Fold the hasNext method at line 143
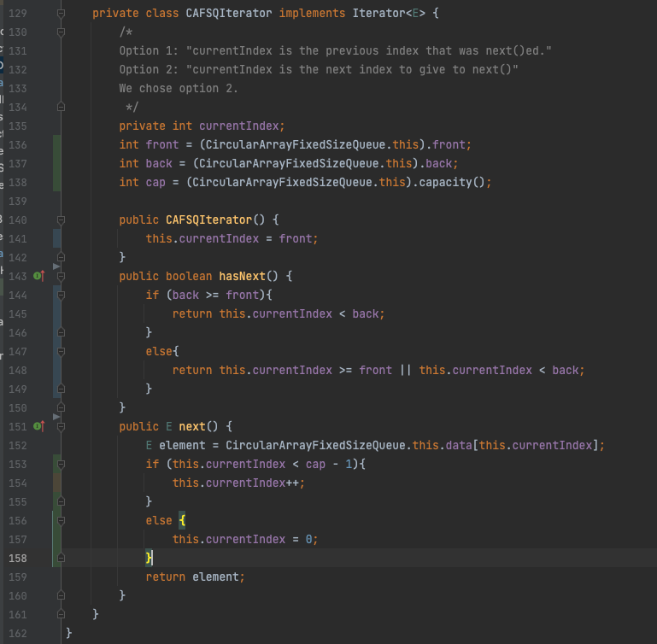 pyautogui.click(x=61, y=276)
